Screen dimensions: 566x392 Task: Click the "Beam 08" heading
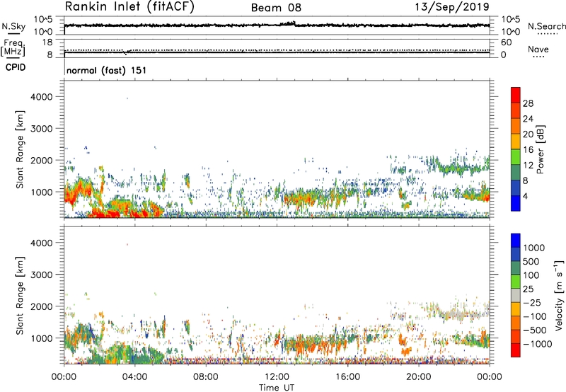pos(276,8)
